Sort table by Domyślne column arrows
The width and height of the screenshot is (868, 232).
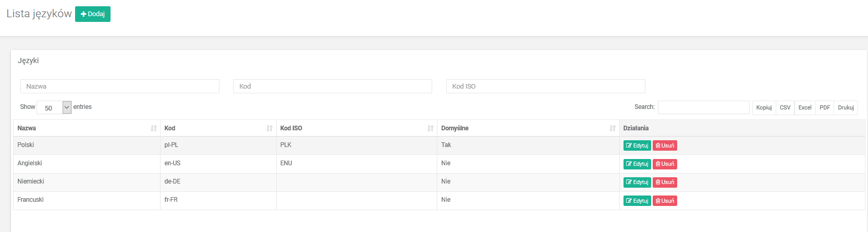tap(613, 128)
